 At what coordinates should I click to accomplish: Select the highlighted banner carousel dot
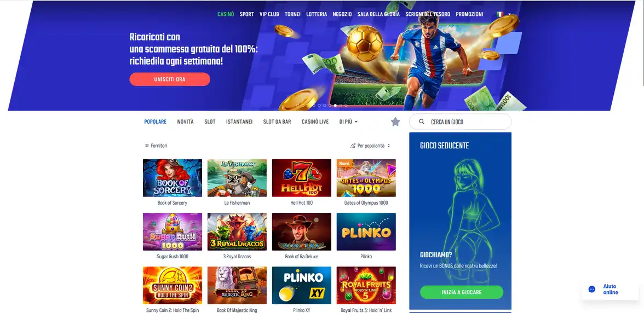(x=336, y=106)
